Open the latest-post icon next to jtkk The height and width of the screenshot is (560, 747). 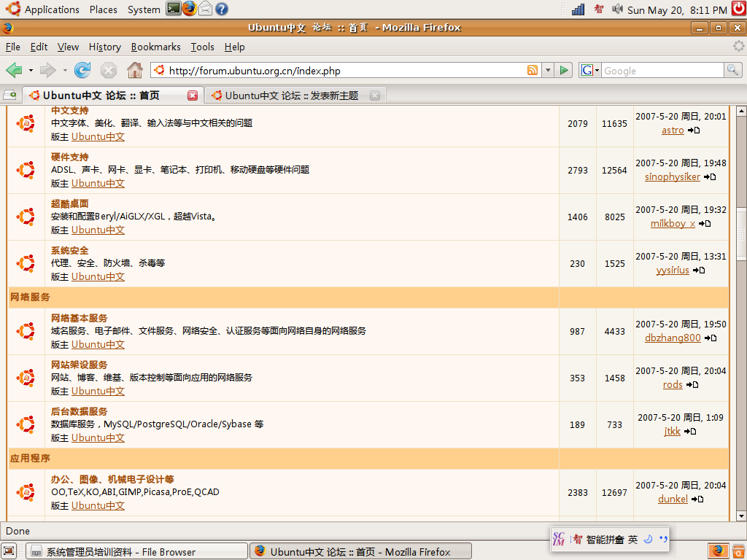point(690,431)
